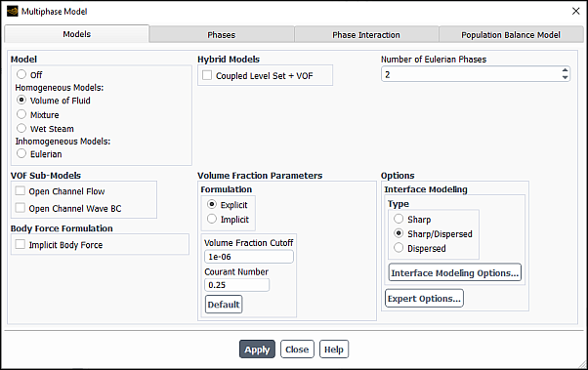Select the Mixture model option
This screenshot has width=588, height=370.
pos(21,114)
